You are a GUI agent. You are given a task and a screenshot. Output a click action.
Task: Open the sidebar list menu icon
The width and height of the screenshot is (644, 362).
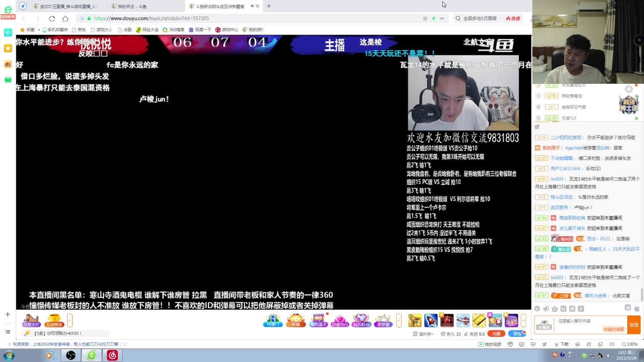(8, 332)
